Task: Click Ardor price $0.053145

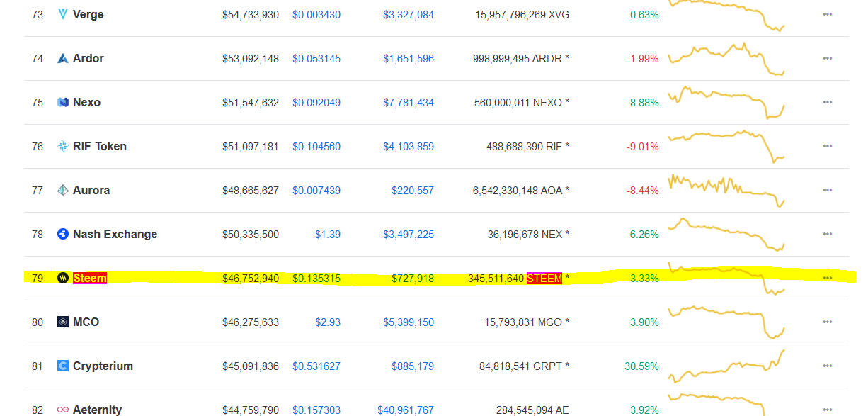Action: click(316, 58)
